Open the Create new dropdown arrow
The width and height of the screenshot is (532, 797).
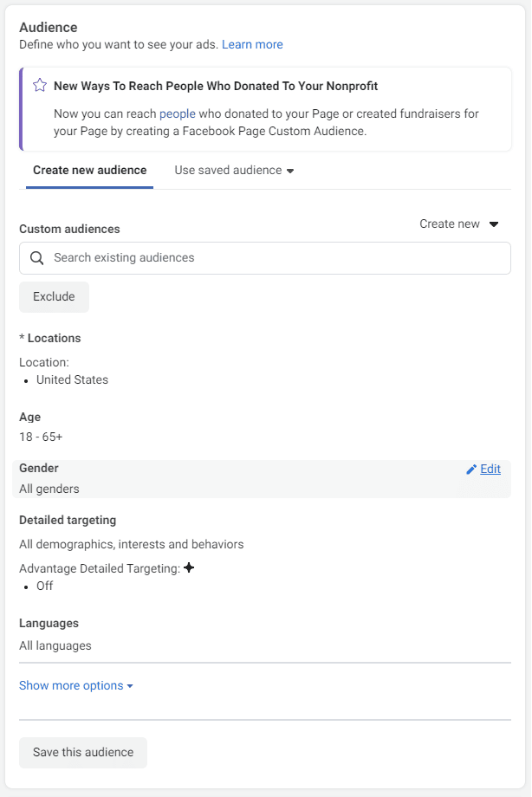[494, 224]
